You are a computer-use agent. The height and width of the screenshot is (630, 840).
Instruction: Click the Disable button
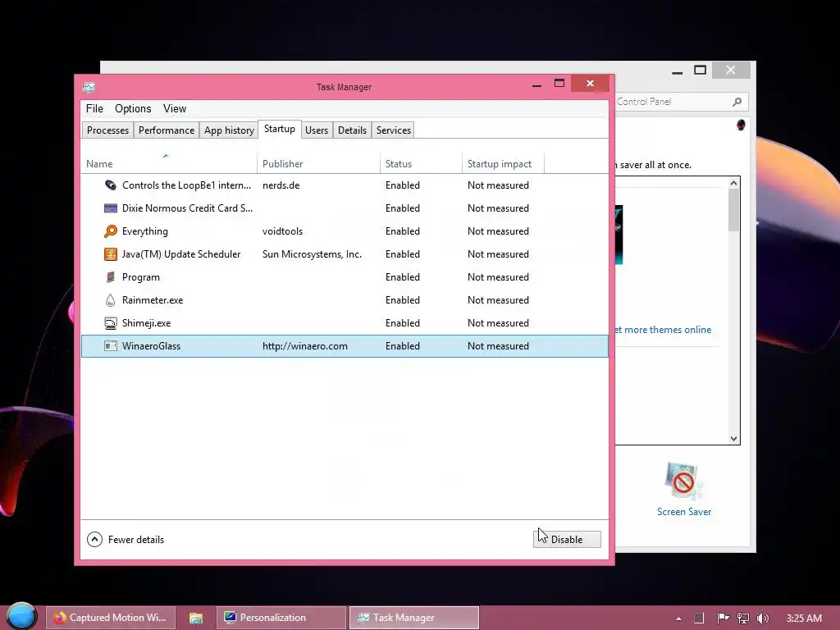[x=567, y=539]
